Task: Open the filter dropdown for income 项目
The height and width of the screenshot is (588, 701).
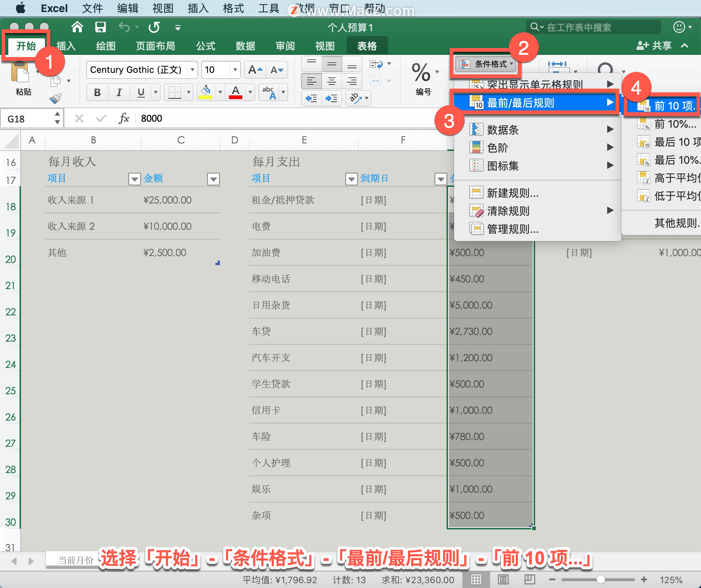Action: coord(134,179)
